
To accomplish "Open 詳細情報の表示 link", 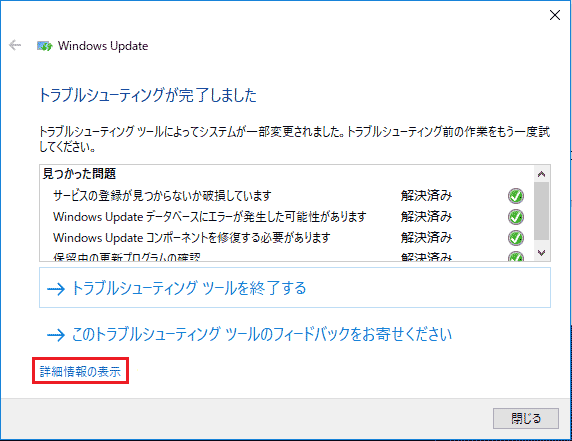I will pos(80,371).
